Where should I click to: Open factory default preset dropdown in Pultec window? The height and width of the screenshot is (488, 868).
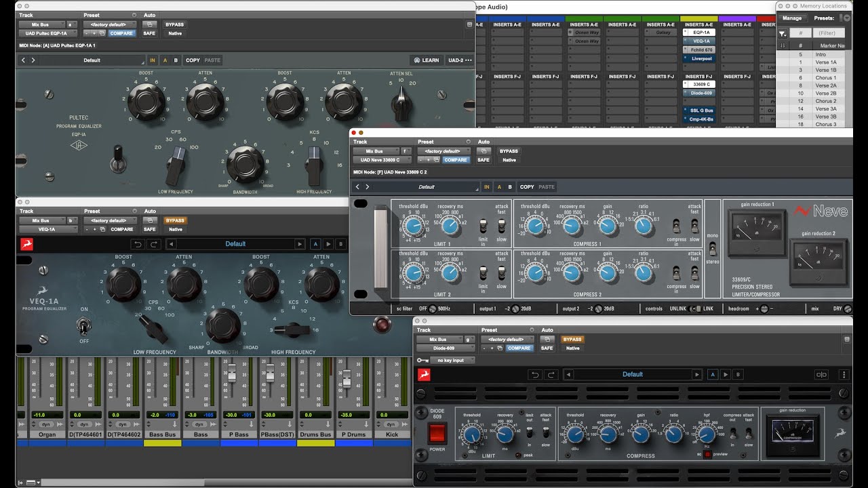click(109, 24)
